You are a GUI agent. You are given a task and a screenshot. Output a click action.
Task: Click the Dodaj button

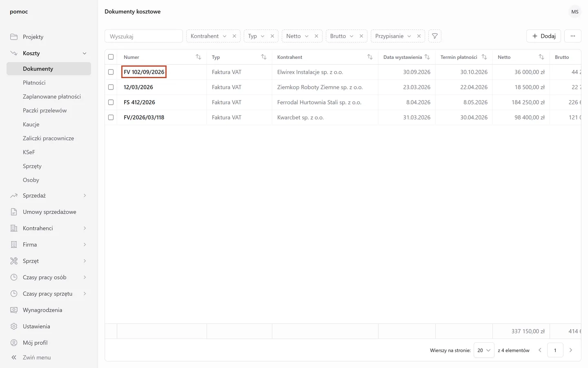pos(543,36)
